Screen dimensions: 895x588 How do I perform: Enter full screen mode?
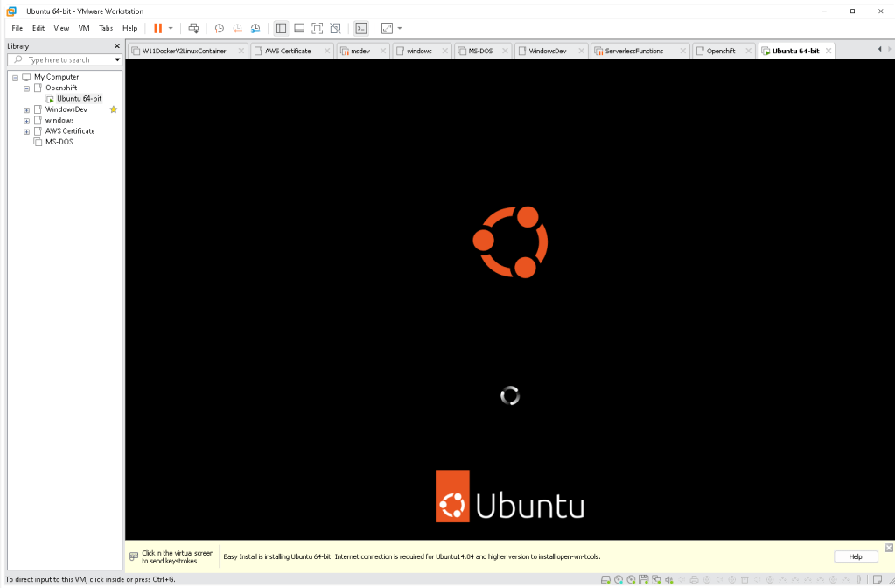[x=318, y=28]
